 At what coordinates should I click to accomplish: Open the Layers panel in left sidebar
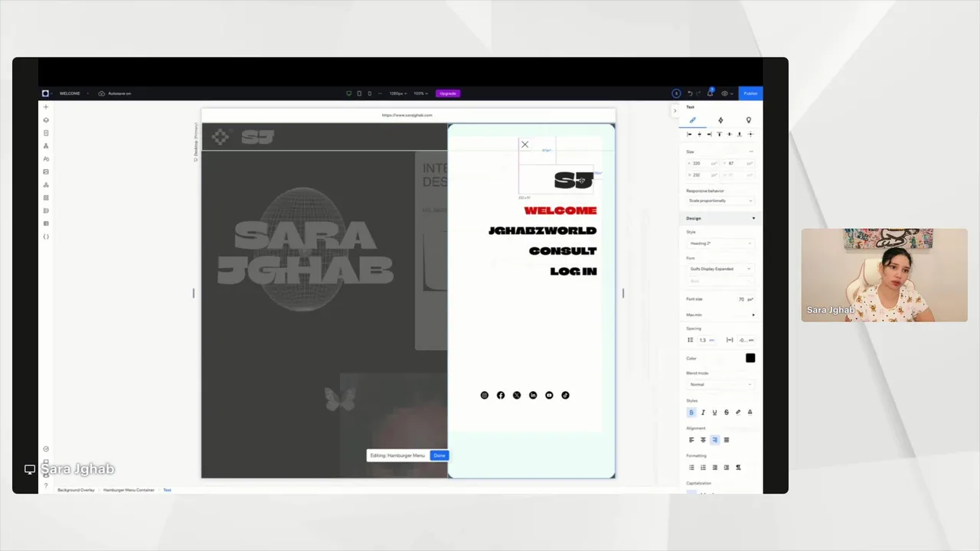[x=46, y=120]
